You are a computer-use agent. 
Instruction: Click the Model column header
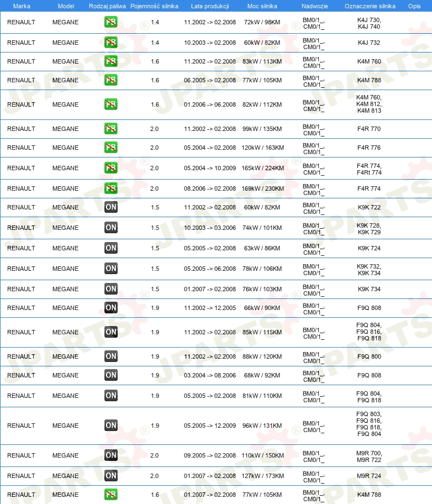coord(66,6)
